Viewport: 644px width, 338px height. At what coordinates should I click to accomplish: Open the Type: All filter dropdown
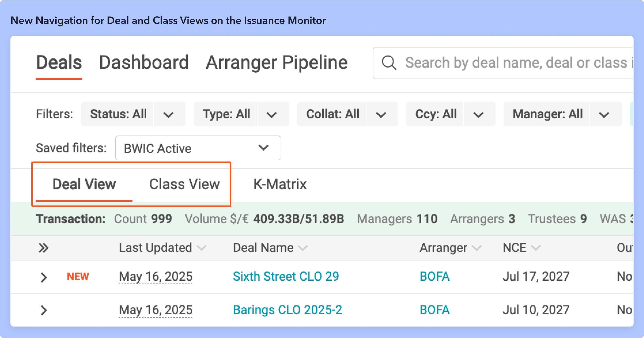click(272, 114)
